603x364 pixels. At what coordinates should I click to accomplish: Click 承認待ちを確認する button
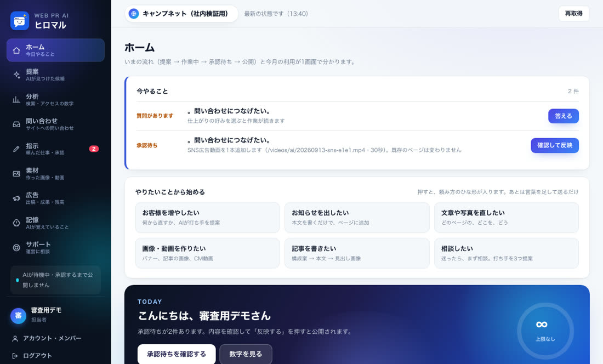click(177, 354)
